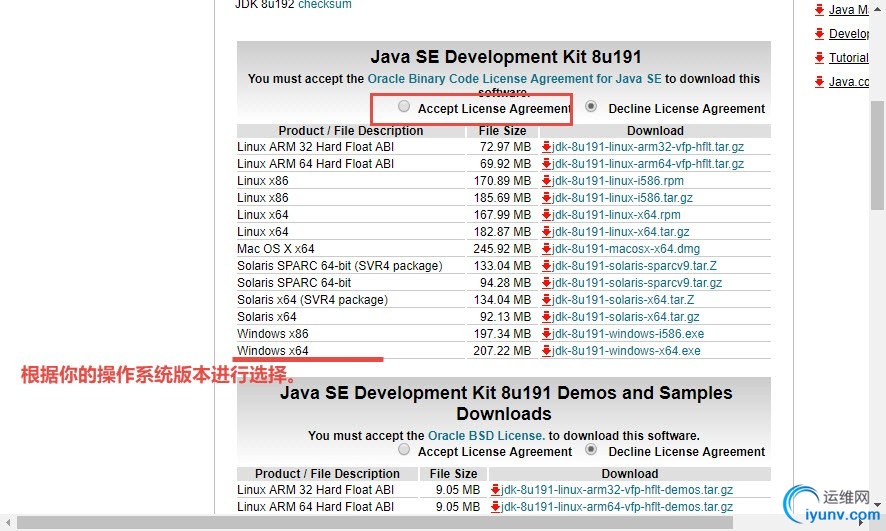Download jdk-8u191-macosx-x64.dmg
The height and width of the screenshot is (531, 886).
click(626, 249)
